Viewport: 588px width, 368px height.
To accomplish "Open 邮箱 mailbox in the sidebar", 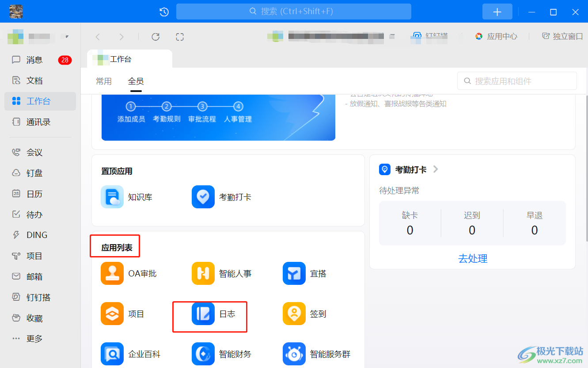I will [x=40, y=277].
